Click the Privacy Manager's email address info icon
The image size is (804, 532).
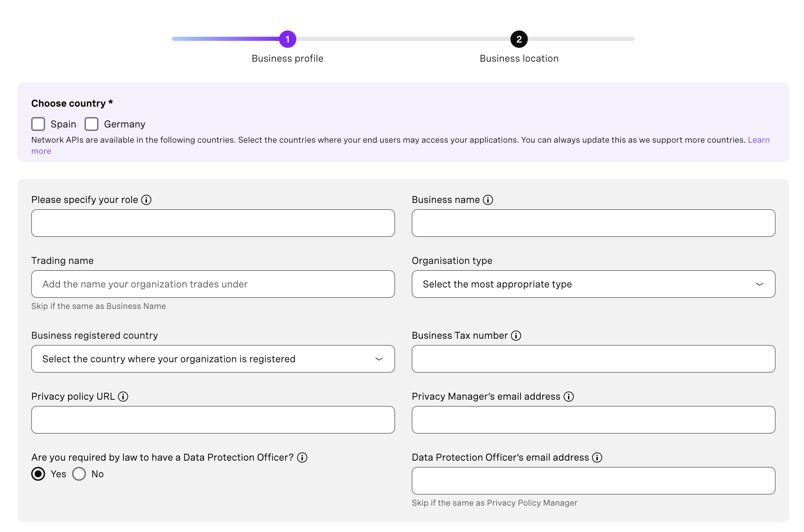[x=568, y=396]
